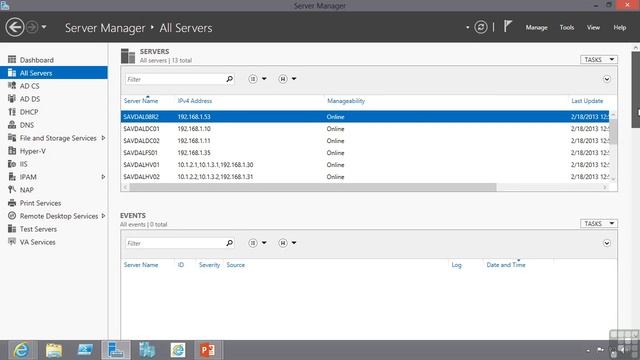Expand the IPAM submenu arrow
640x360 pixels.
coord(103,177)
